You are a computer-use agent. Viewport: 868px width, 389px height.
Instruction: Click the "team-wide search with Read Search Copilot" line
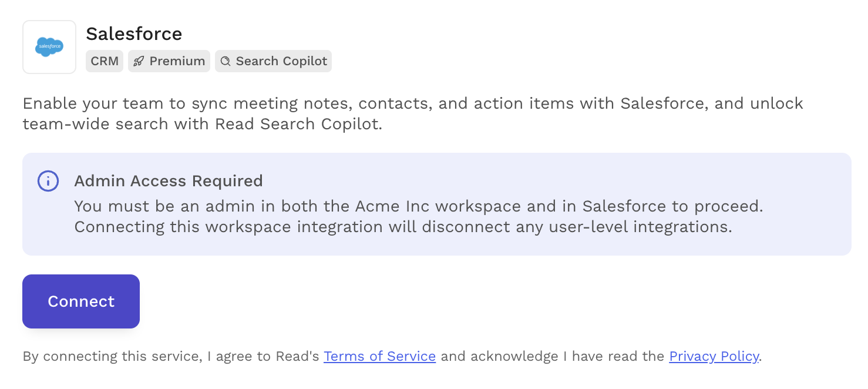click(x=202, y=125)
